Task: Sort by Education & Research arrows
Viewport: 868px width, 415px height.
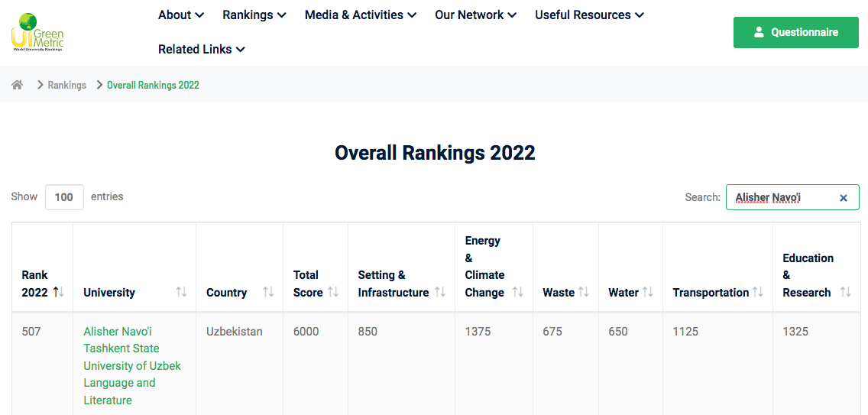Action: pos(845,292)
